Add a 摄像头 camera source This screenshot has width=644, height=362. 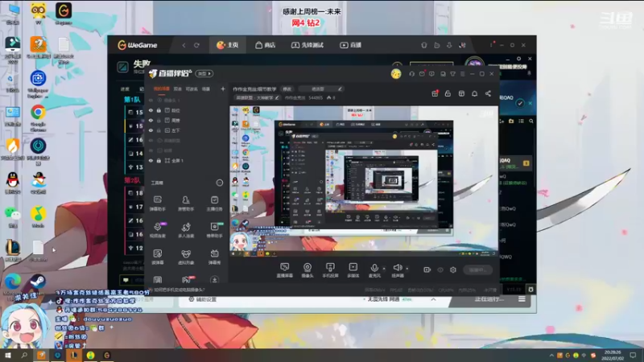(x=308, y=270)
